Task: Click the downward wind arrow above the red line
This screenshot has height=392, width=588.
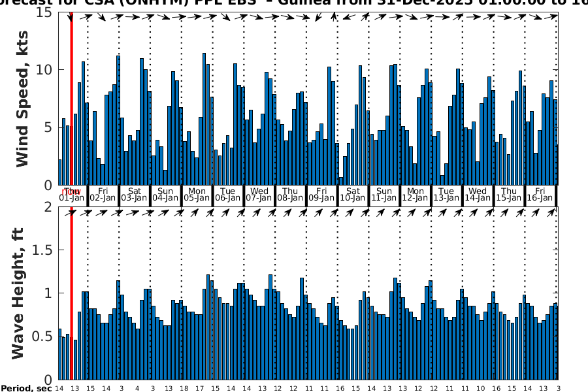Action: [71, 17]
